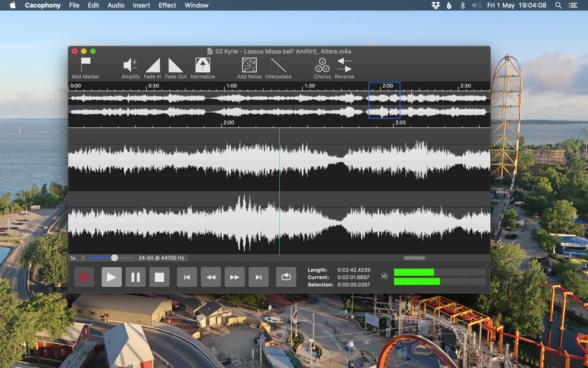Click the volume icon in menu bar
The height and width of the screenshot is (368, 588).
(476, 5)
